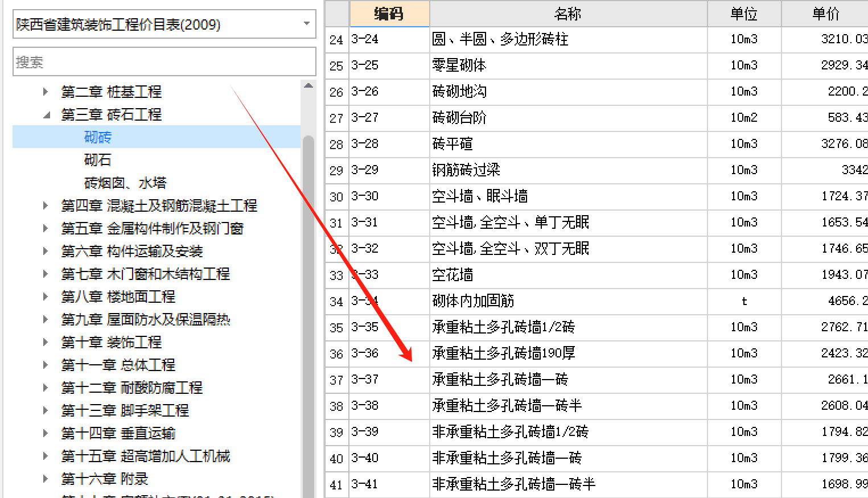
Task: Select 砖平碹 name cell
Action: tap(568, 144)
